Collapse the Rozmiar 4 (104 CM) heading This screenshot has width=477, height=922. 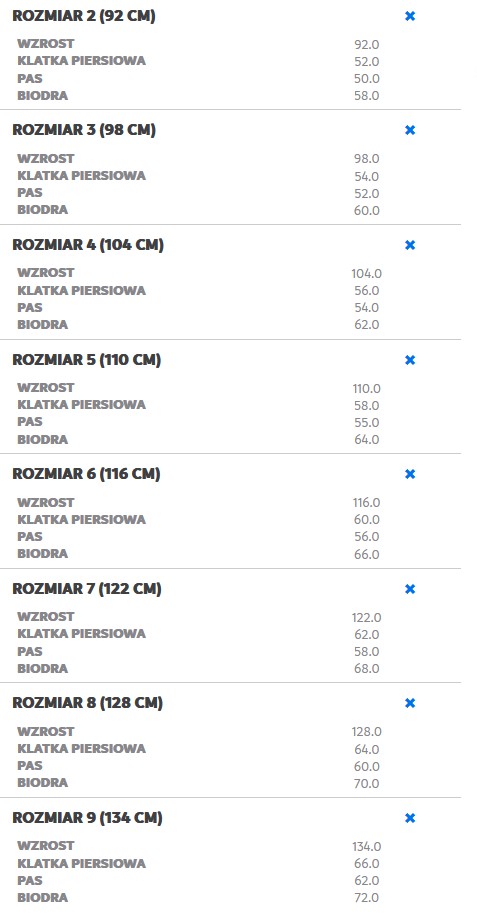[88, 245]
